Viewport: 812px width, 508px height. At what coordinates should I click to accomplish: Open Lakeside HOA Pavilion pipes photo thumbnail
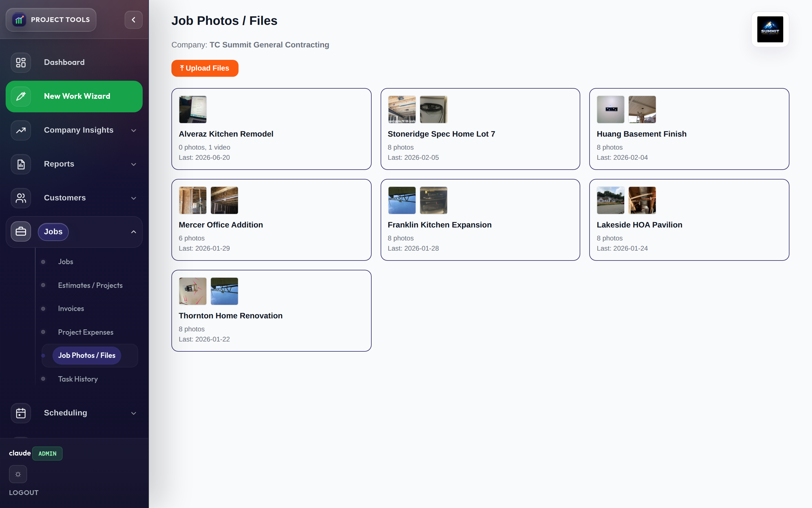[x=642, y=200]
